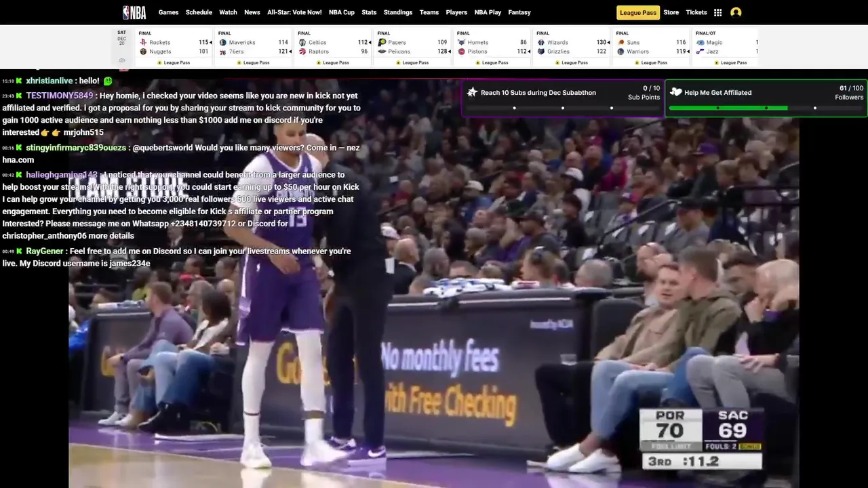Click username stingyinfirmaryc839ouezs in chat
The height and width of the screenshot is (488, 868).
[x=76, y=148]
